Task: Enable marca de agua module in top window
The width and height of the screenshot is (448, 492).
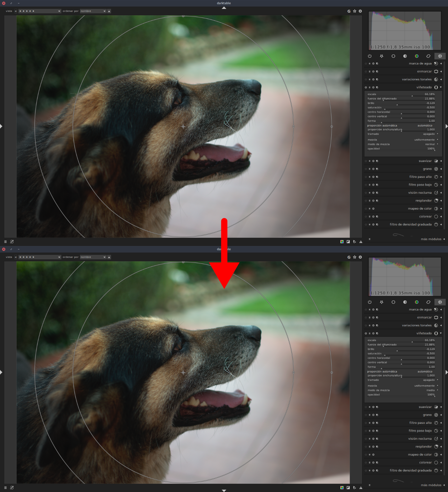Action: click(x=366, y=64)
